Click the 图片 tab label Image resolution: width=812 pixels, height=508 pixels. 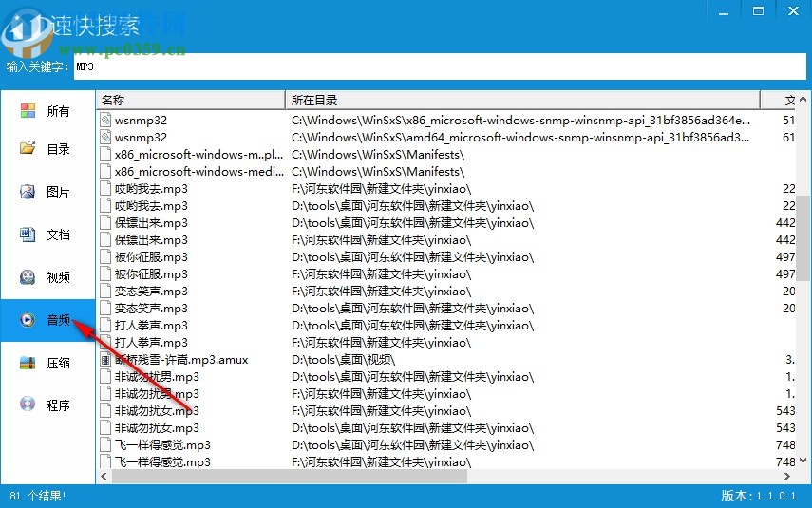(58, 192)
